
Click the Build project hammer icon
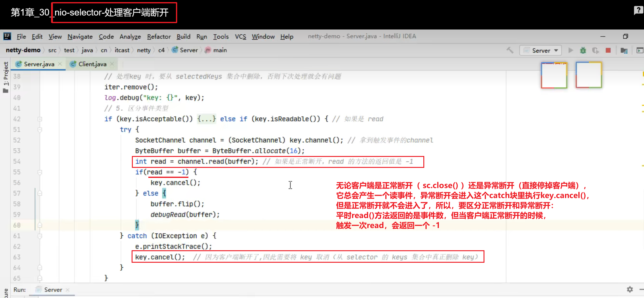coord(510,50)
